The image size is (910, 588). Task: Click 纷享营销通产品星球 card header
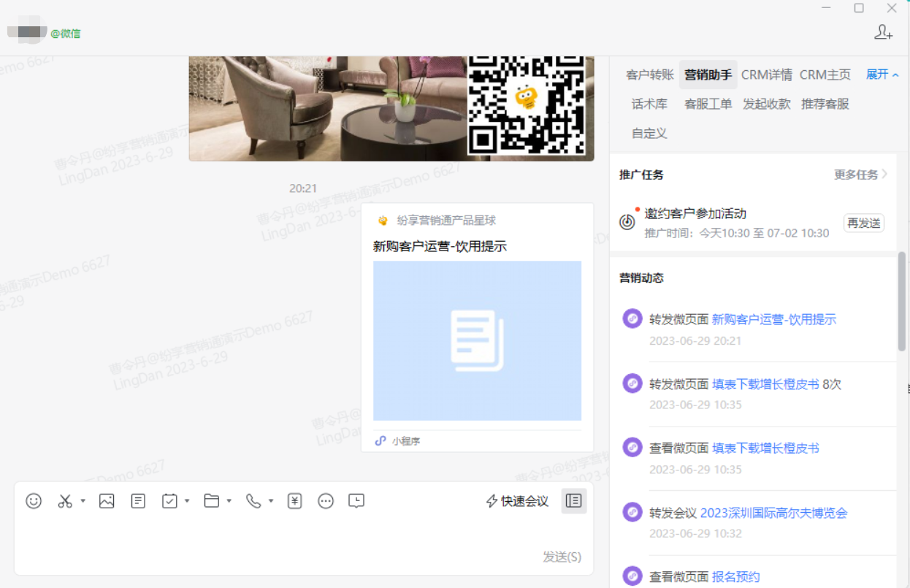[x=446, y=221]
